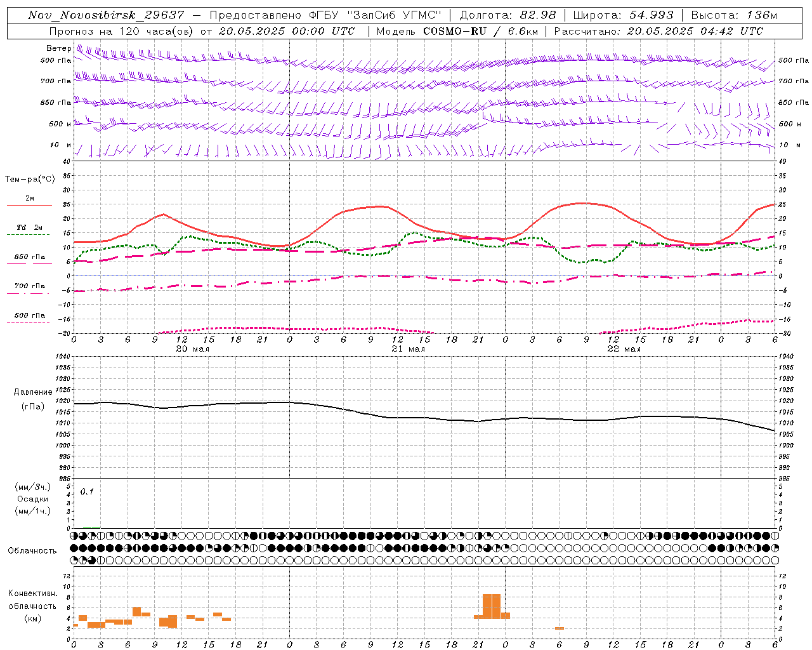Click the forecast start 20.05.2025 00:00 UTC
The height and width of the screenshot is (650, 812).
coord(287,31)
